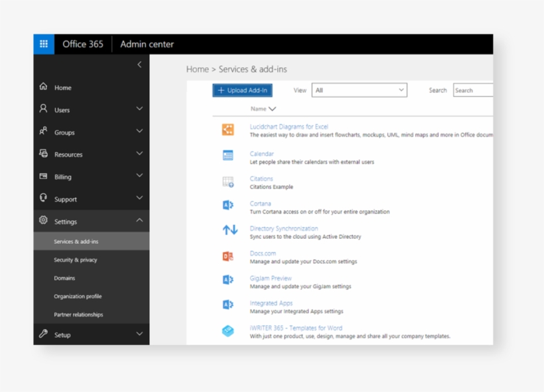Click the Setup wrench icon

[43, 334]
